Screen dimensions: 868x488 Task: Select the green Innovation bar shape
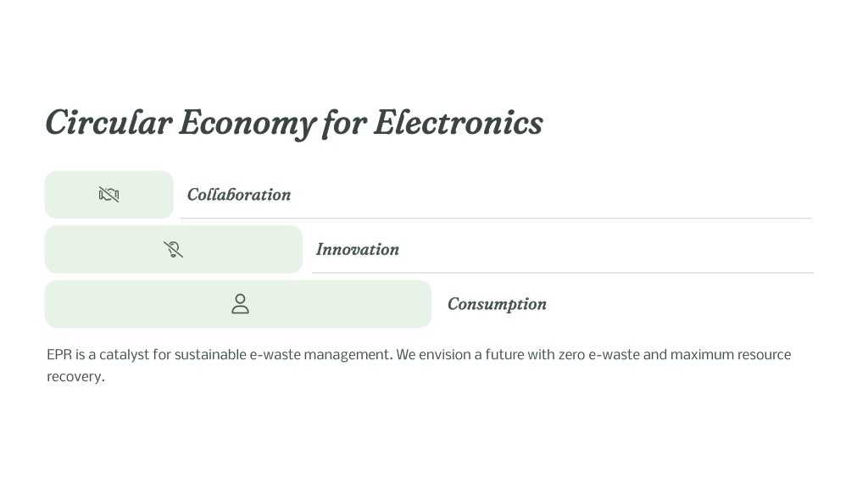pos(173,249)
